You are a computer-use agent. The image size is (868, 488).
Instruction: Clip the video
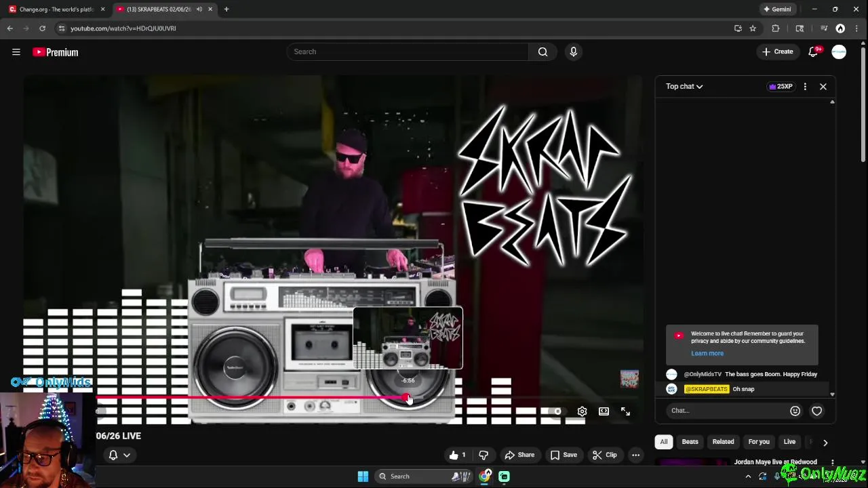tap(604, 455)
